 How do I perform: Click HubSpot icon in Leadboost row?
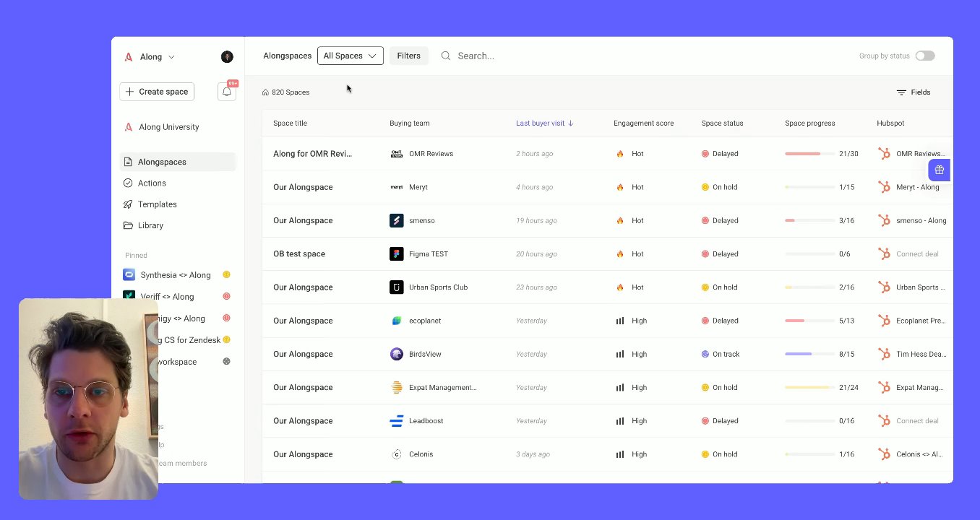click(x=883, y=421)
